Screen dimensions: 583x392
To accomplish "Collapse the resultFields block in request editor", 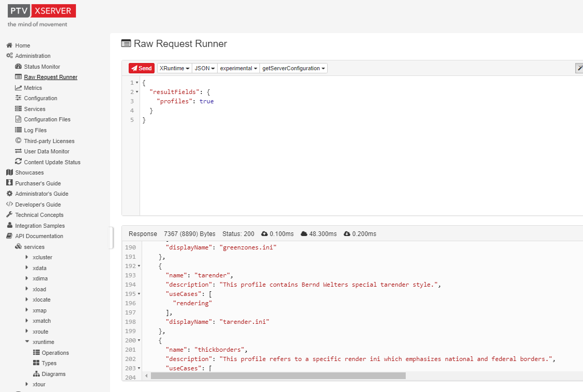I will 137,92.
